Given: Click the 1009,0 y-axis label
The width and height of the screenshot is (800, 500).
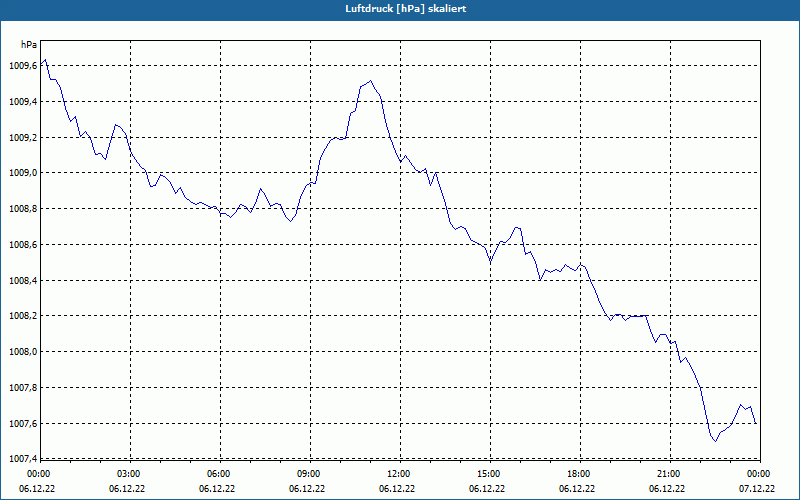Looking at the screenshot, I should [23, 173].
